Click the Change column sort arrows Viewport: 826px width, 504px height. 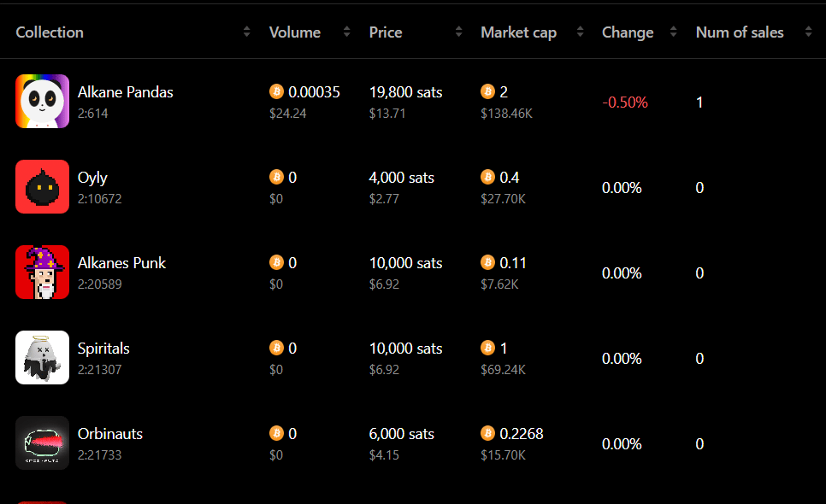point(673,32)
